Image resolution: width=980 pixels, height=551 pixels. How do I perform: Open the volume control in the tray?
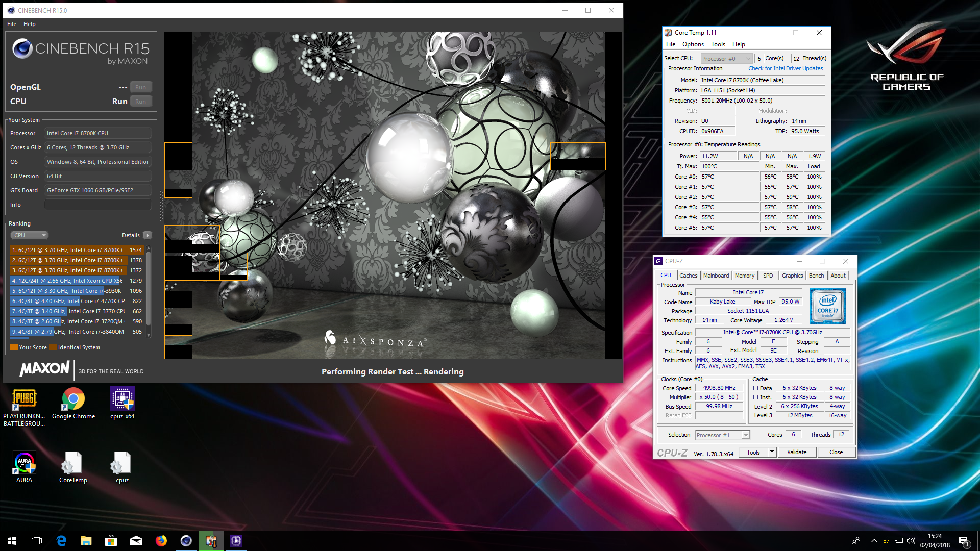(x=911, y=541)
